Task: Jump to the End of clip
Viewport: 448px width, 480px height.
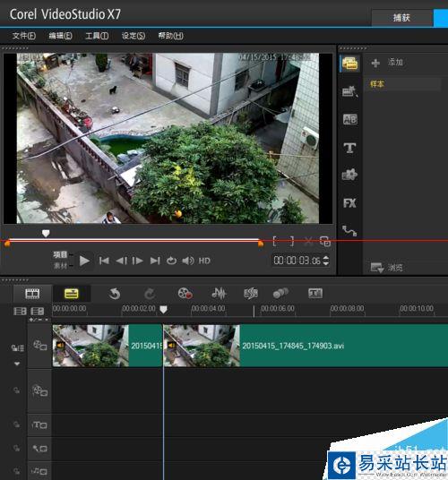Action: tap(155, 261)
